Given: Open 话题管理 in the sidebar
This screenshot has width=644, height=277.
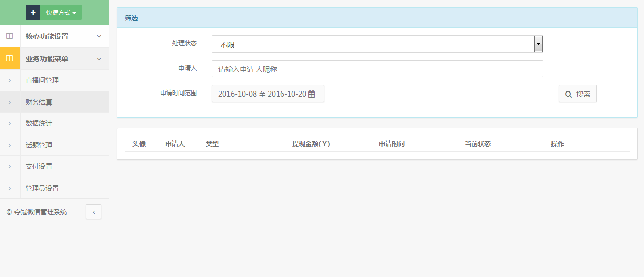Looking at the screenshot, I should tap(54, 145).
